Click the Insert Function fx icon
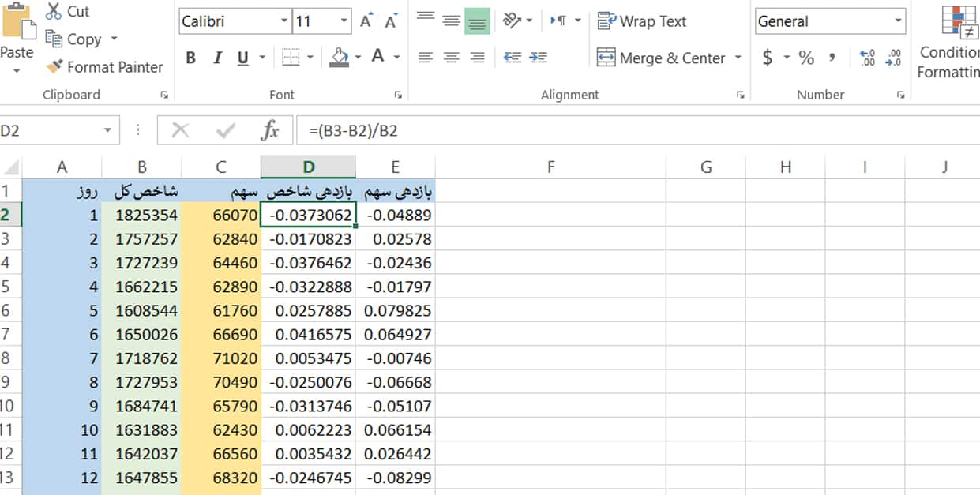980x495 pixels. 270,130
